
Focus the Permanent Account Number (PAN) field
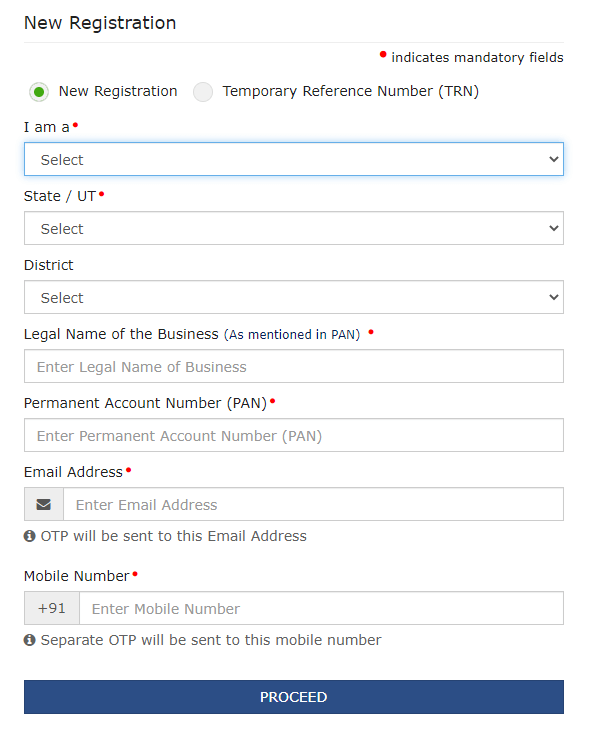(294, 435)
